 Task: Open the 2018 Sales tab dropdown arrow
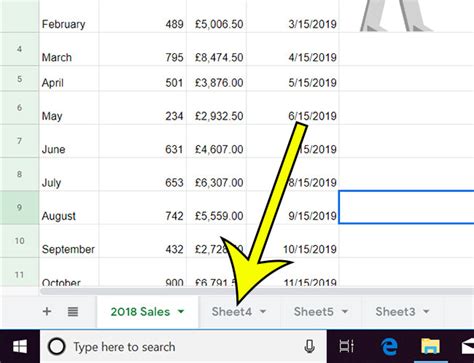(181, 312)
